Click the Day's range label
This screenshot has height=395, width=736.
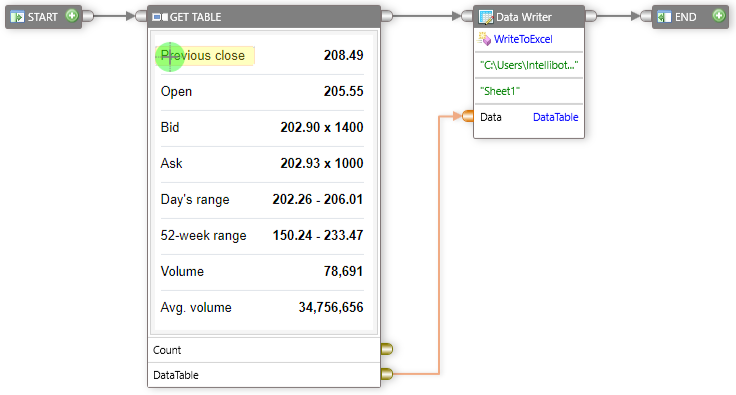195,200
